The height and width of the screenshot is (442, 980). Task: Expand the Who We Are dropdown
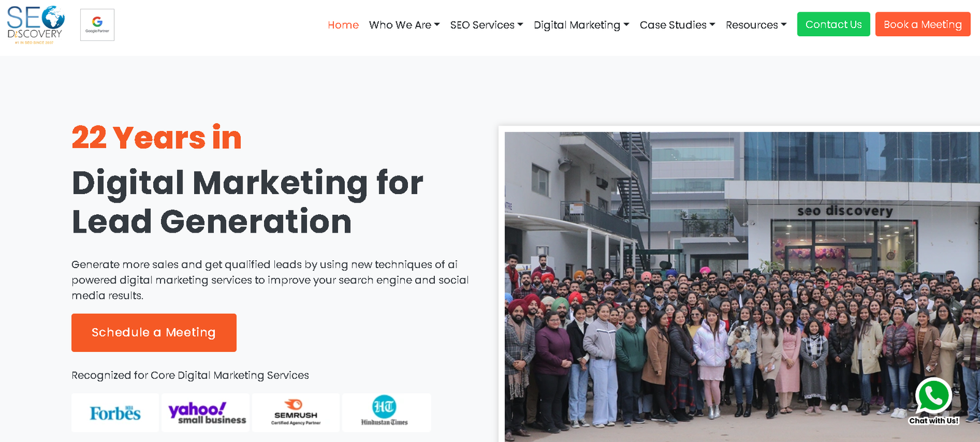click(404, 25)
